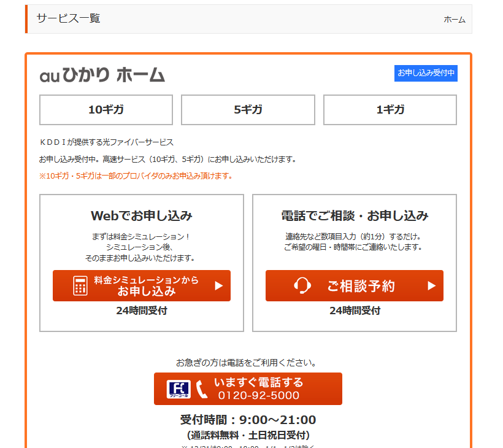Click the Webでお申し込み heading
503x448 pixels.
142,215
